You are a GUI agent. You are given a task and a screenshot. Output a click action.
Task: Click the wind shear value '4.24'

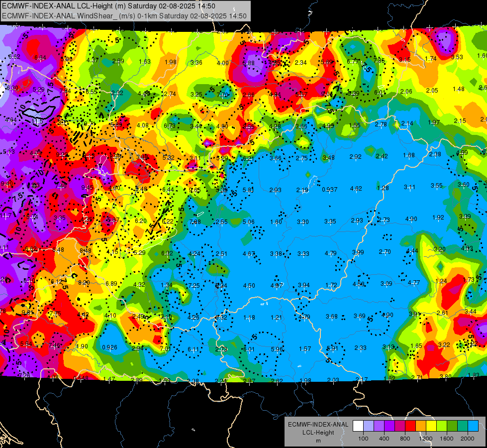(195, 254)
